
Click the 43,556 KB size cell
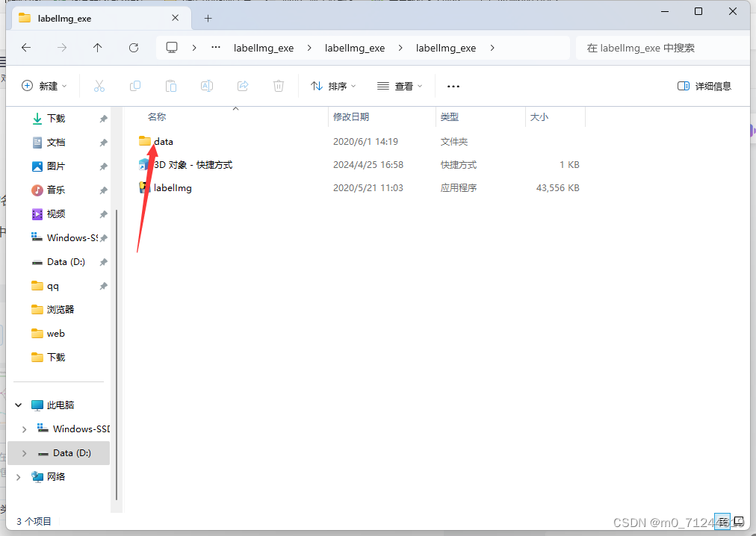[558, 188]
